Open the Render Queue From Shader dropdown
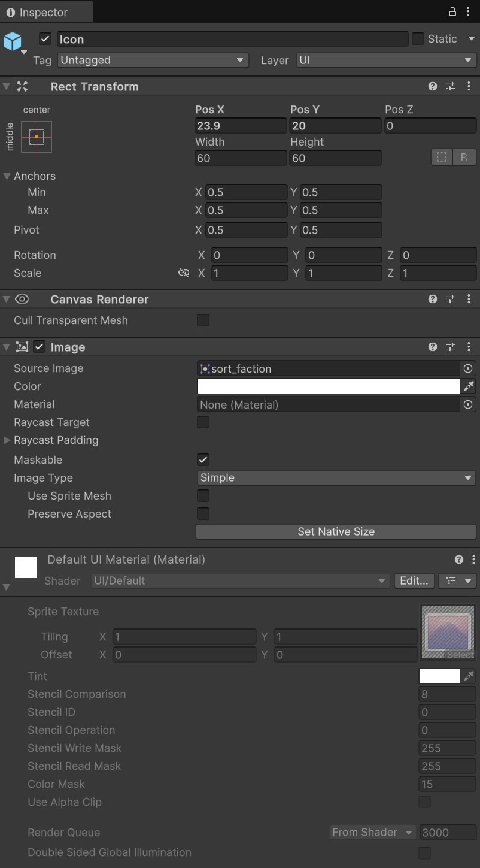 (x=372, y=832)
